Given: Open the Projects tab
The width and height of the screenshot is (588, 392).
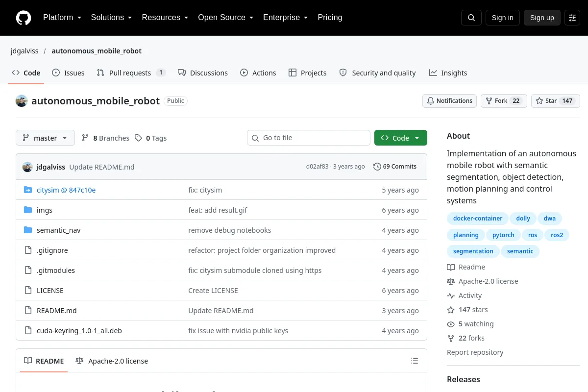Looking at the screenshot, I should pyautogui.click(x=308, y=73).
